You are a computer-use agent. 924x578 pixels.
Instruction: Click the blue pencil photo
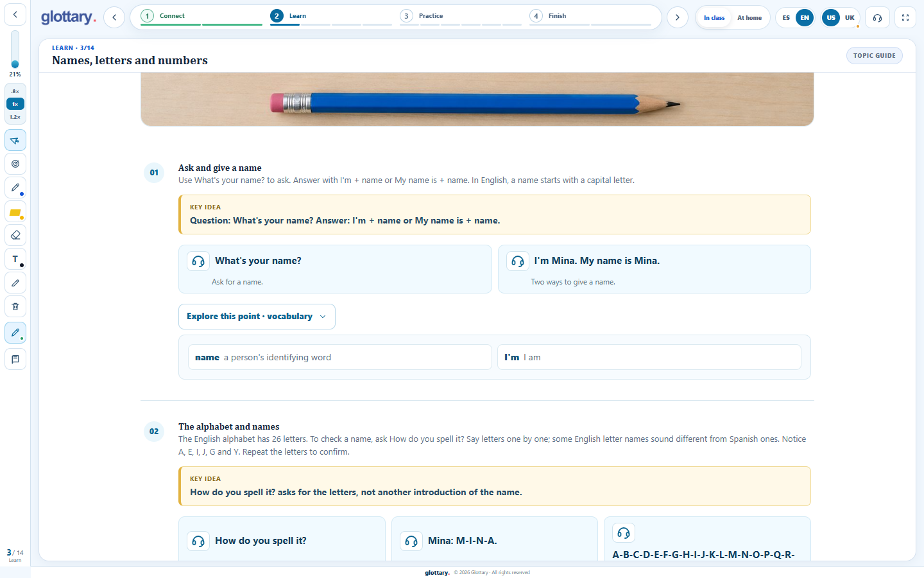tap(477, 99)
